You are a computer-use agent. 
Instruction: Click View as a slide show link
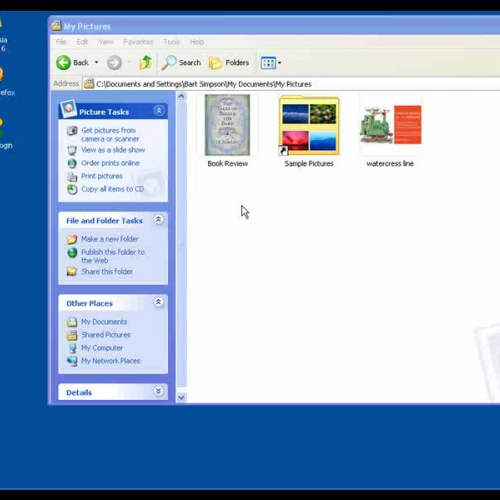click(113, 150)
